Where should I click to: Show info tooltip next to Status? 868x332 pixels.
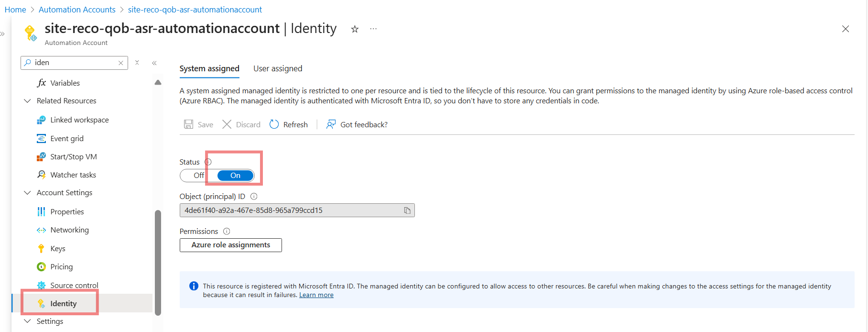tap(208, 162)
